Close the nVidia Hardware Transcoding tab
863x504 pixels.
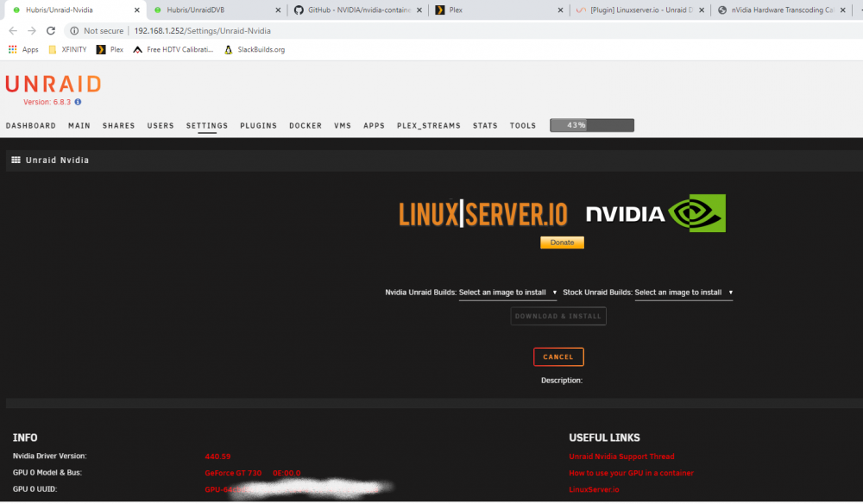(842, 9)
